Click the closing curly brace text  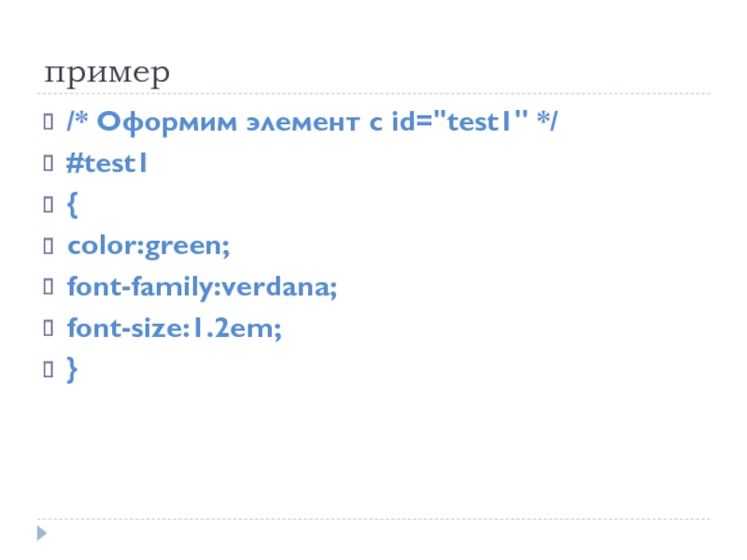72,371
